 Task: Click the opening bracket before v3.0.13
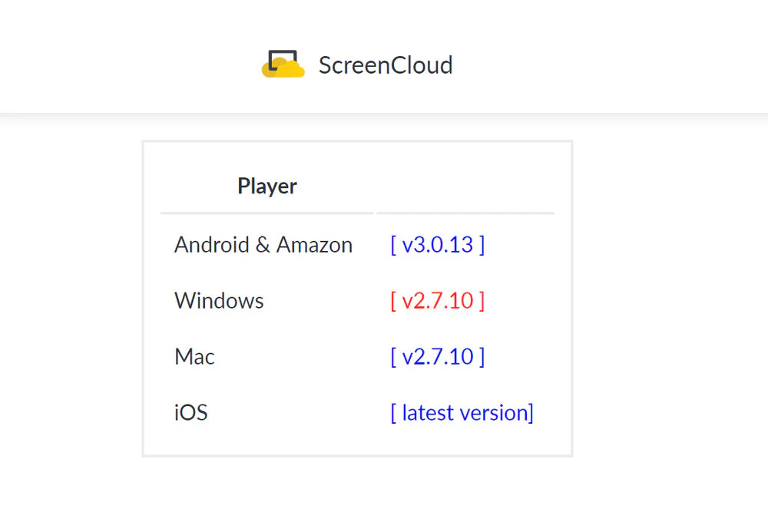pyautogui.click(x=393, y=245)
